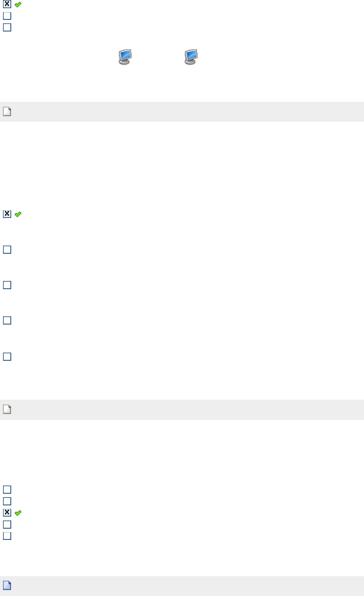Uncheck the topmost X-marked checkbox

tap(7, 4)
